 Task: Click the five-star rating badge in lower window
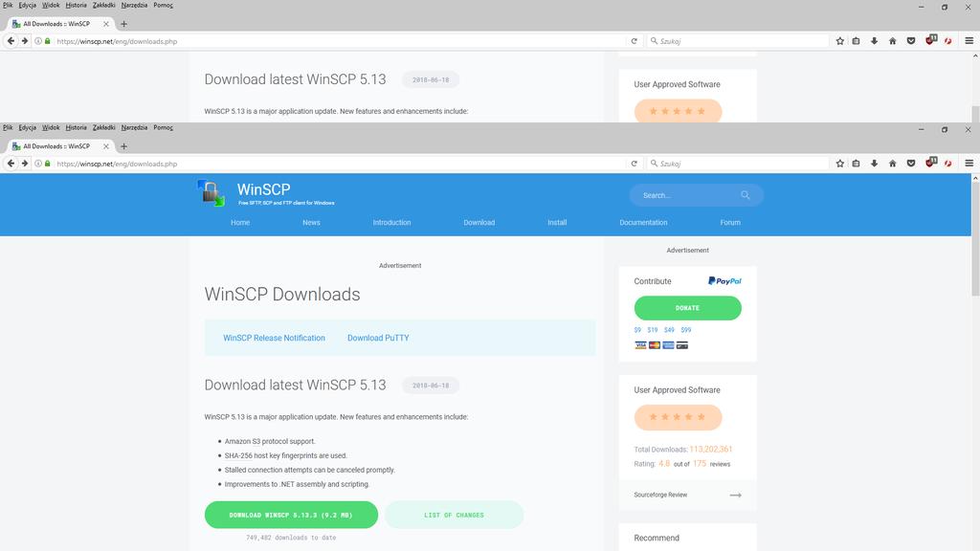(678, 417)
